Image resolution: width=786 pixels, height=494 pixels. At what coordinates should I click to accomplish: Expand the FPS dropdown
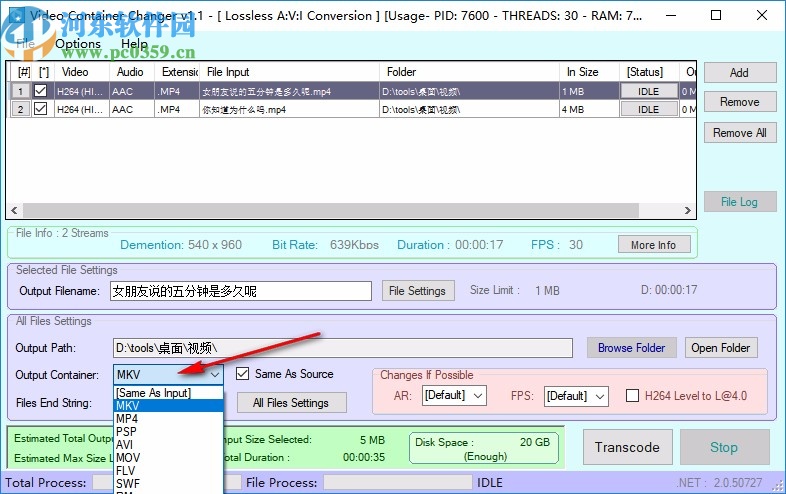pyautogui.click(x=600, y=396)
